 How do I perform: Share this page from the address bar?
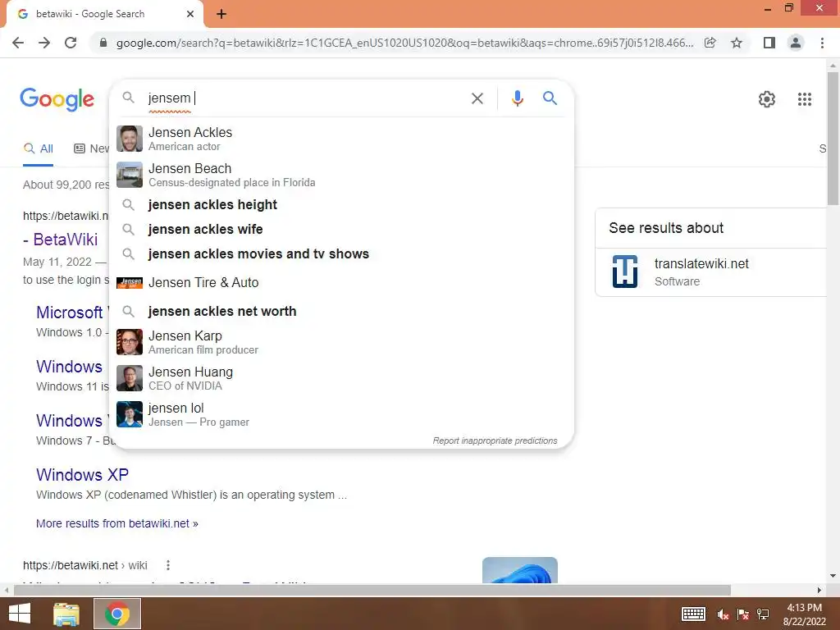point(710,43)
